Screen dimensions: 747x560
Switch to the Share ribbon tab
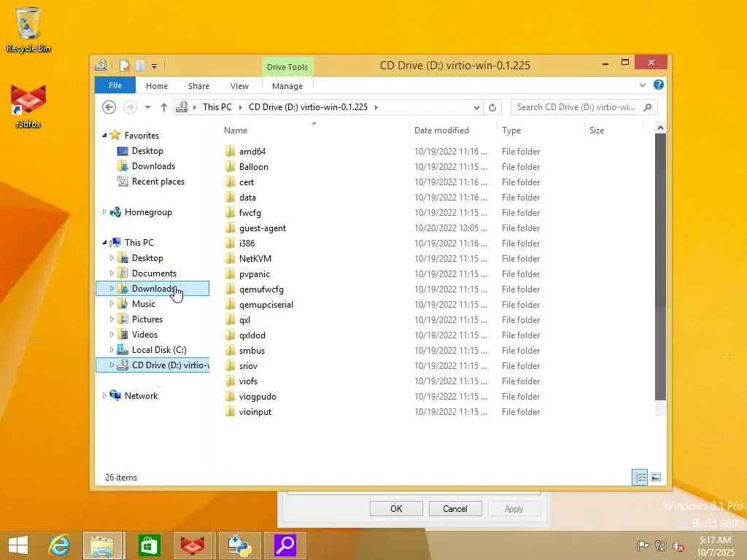198,86
